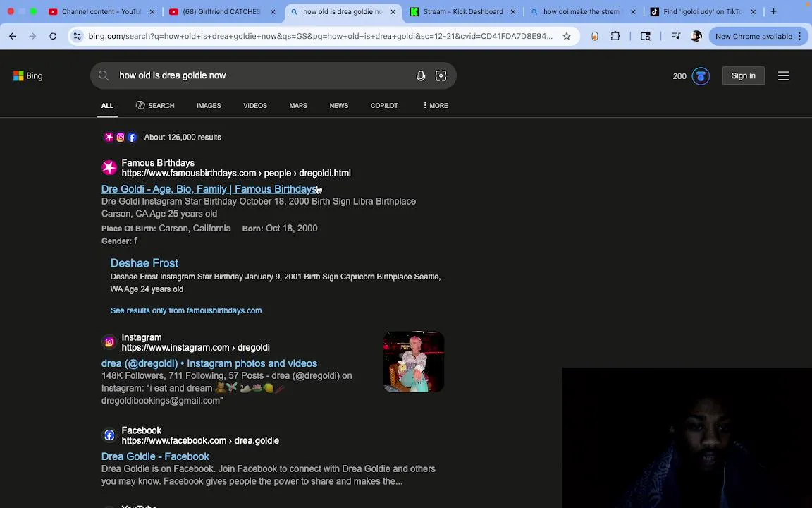Open the Instagram result thumbnail image
This screenshot has width=812, height=508.
pyautogui.click(x=414, y=362)
